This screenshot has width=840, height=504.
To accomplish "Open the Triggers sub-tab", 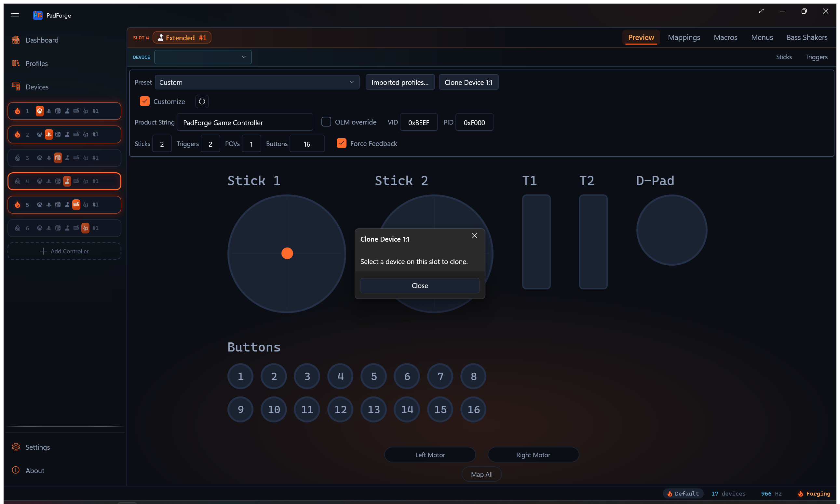I will click(x=816, y=57).
